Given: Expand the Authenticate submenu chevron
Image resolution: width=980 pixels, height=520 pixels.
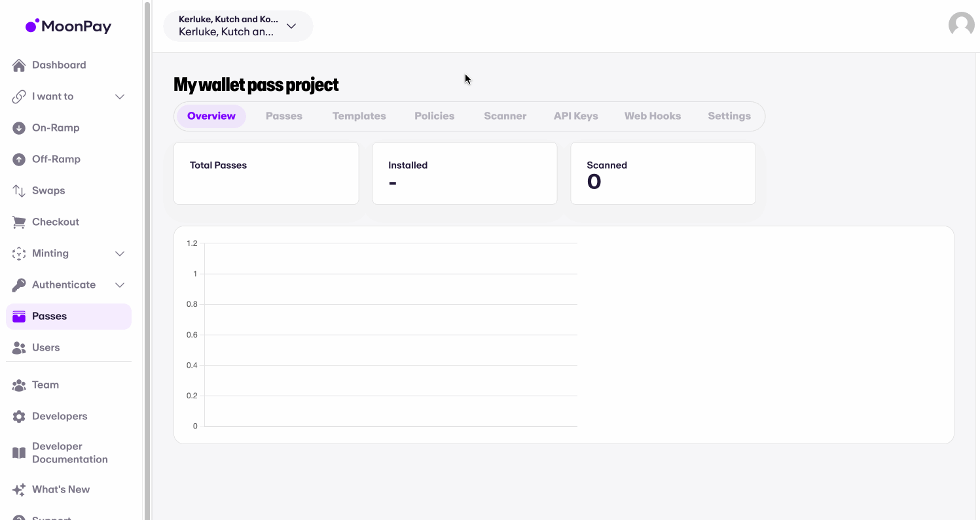Looking at the screenshot, I should [x=120, y=285].
